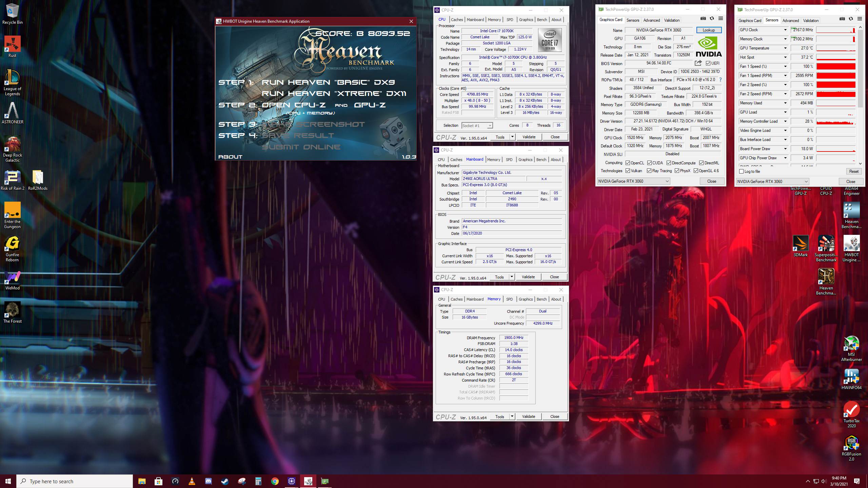
Task: Open SPD tab in CPU-Z Mainboard window
Action: click(x=509, y=160)
